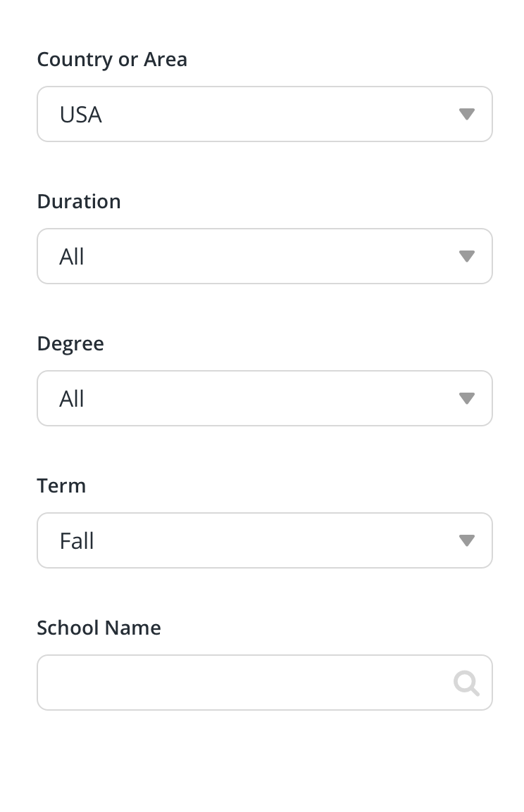This screenshot has width=524, height=812.
Task: Expand the Duration dropdown
Action: point(264,256)
